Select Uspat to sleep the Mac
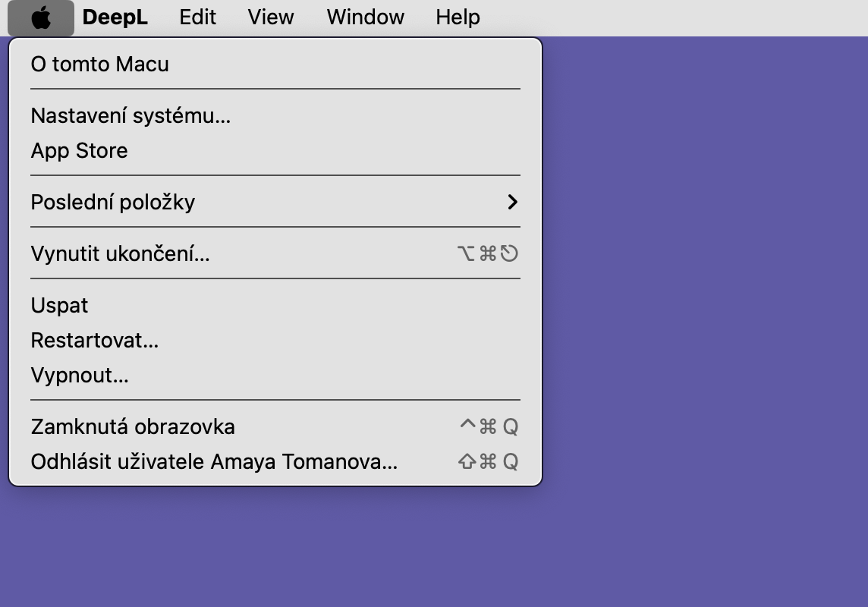The image size is (868, 607). [x=275, y=306]
